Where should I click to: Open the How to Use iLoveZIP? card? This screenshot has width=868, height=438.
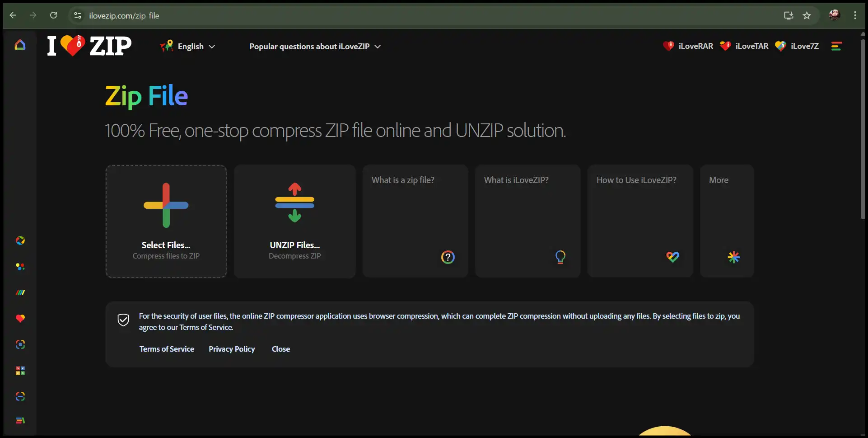pos(640,221)
